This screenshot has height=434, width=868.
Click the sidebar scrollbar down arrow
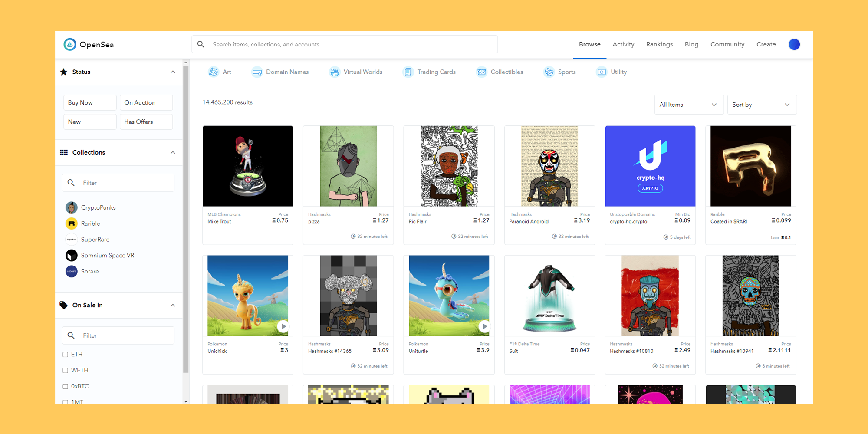pos(186,401)
